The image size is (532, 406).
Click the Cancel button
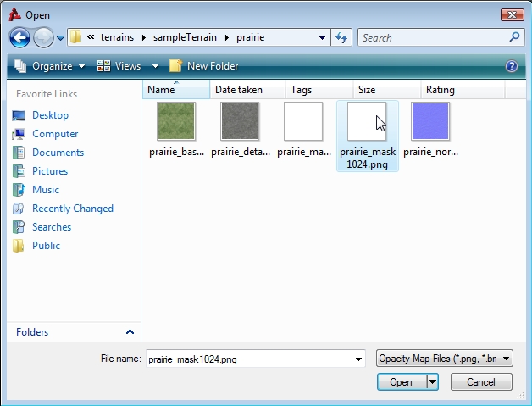481,382
